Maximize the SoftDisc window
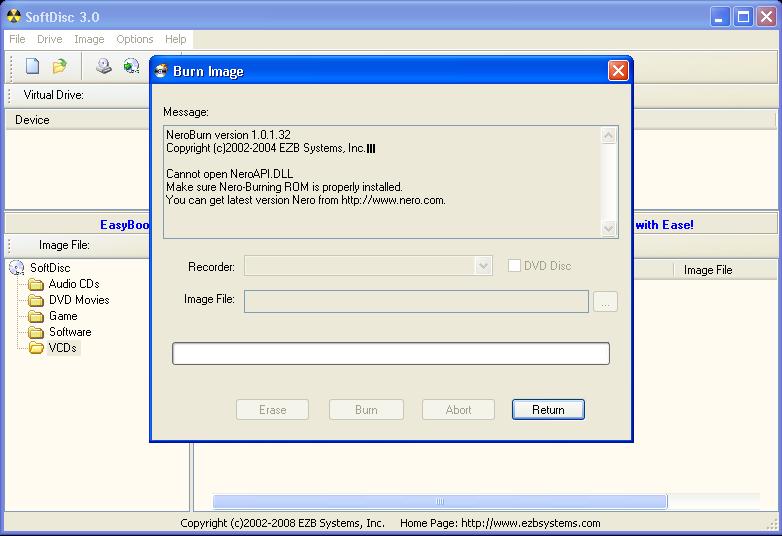This screenshot has height=536, width=782. [x=743, y=17]
